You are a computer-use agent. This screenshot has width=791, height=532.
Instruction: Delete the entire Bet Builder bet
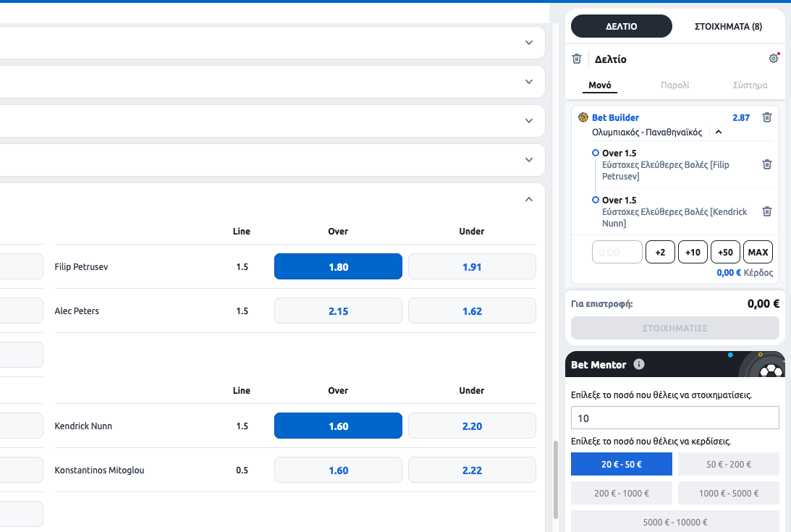point(767,117)
